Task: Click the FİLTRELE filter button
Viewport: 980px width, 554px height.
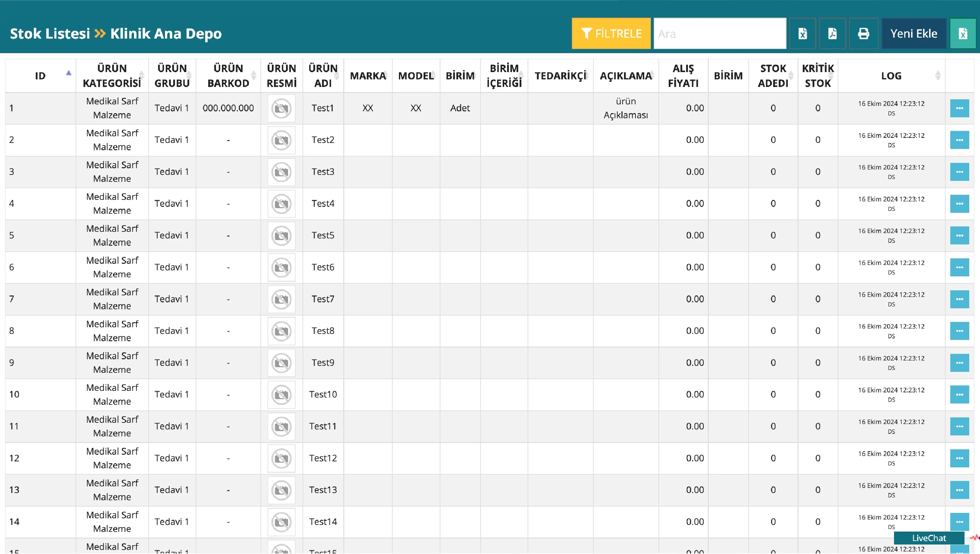Action: [610, 34]
